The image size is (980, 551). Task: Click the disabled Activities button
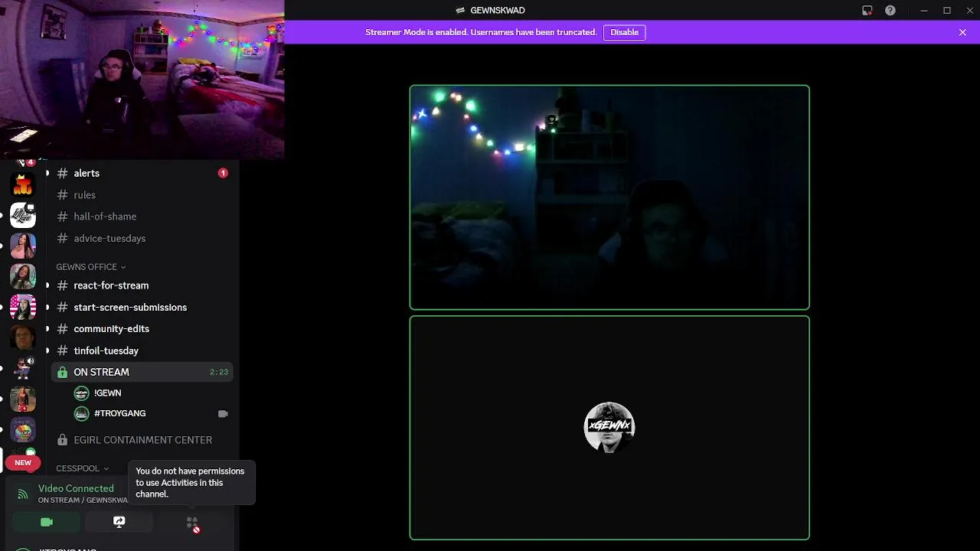[x=192, y=523]
